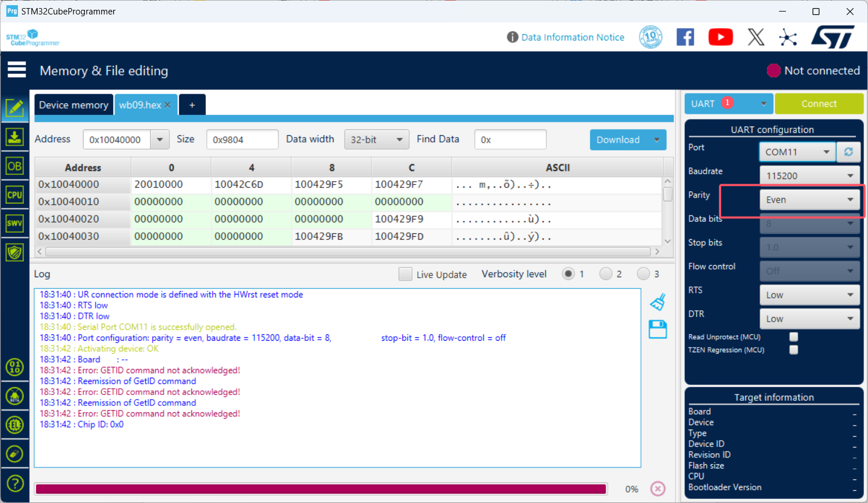
Task: Refresh the COM port list
Action: (848, 152)
